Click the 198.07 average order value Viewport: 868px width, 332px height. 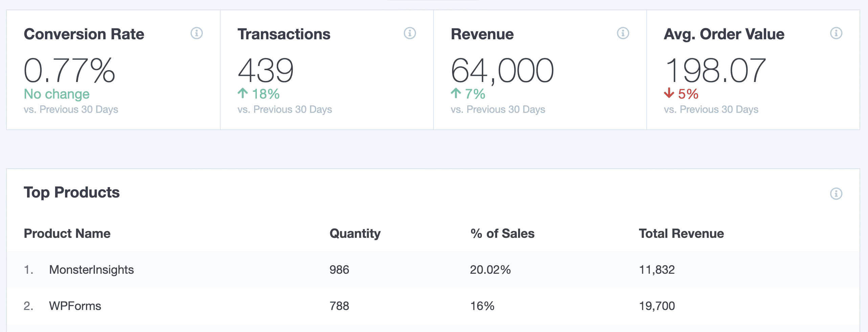point(715,70)
